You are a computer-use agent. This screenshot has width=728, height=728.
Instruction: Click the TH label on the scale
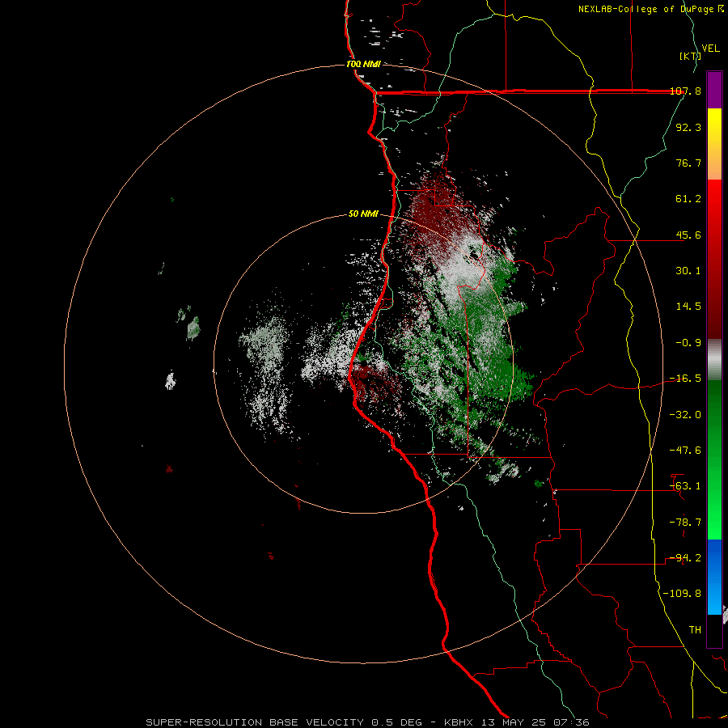click(x=695, y=630)
